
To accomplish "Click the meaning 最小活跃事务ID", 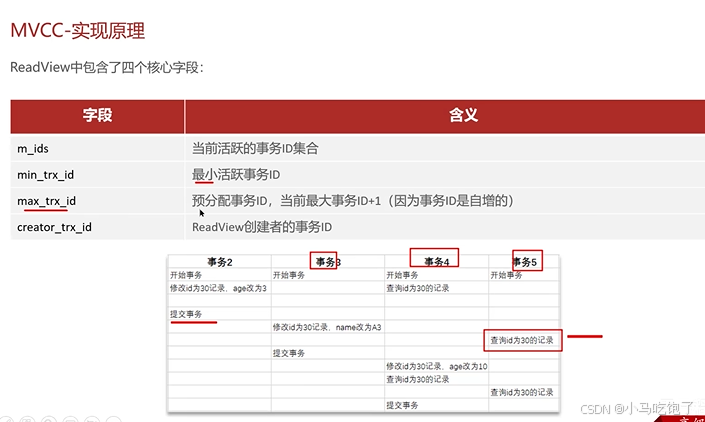I will tap(236, 175).
